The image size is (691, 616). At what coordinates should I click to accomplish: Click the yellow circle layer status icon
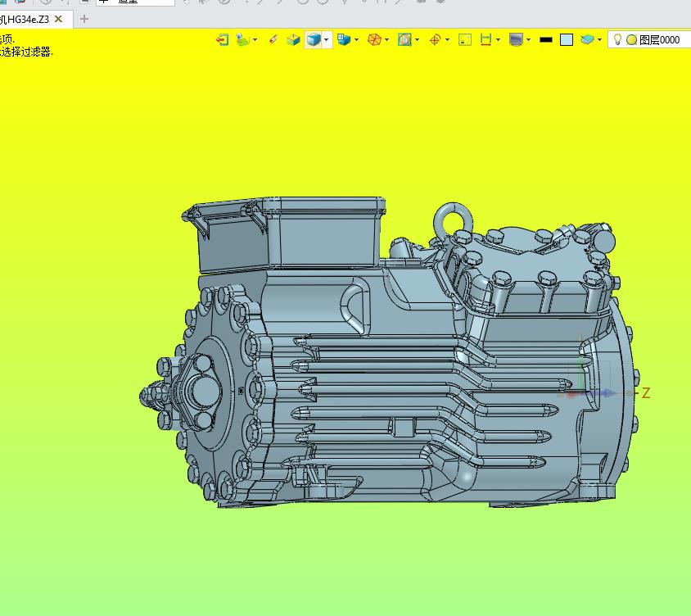(x=631, y=40)
